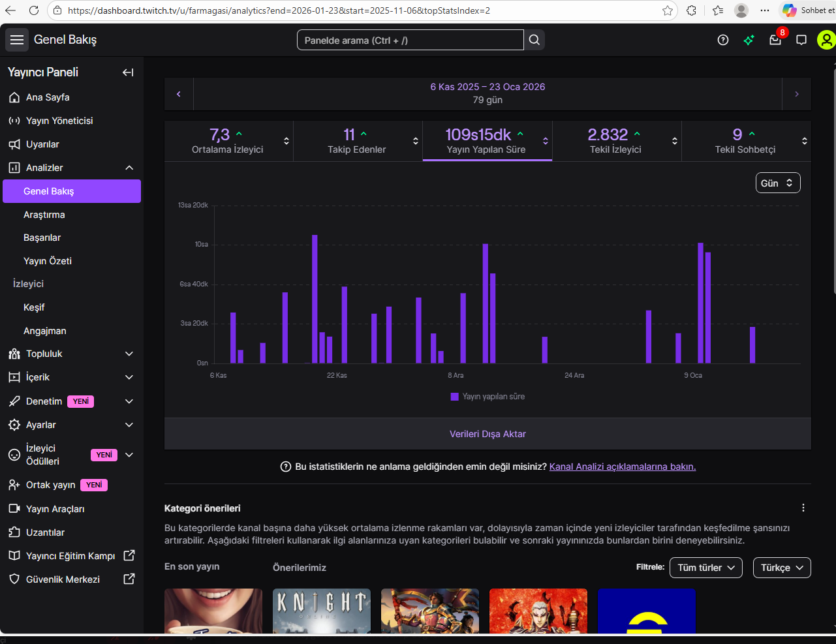Expand the İzleyici Ödülleri section

click(129, 455)
